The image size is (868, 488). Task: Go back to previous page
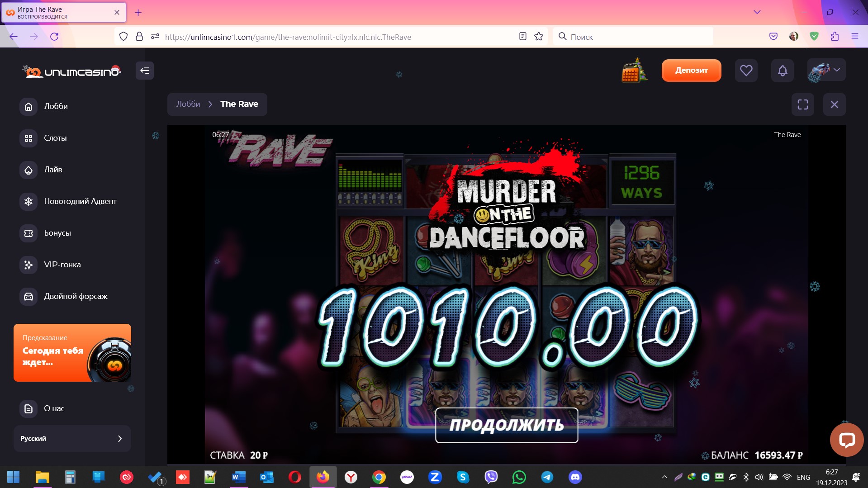14,37
